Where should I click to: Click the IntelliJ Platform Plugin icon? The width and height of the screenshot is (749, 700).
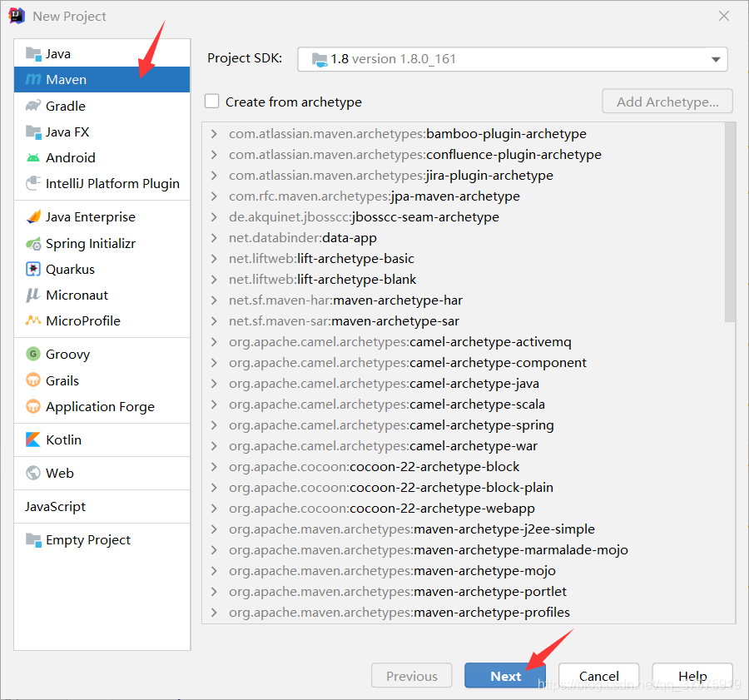pos(33,183)
